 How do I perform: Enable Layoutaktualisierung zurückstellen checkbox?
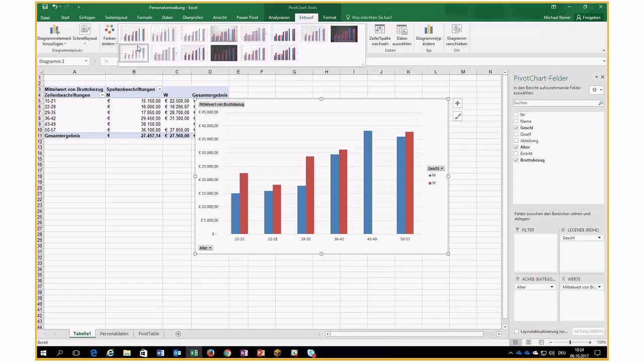tap(516, 331)
